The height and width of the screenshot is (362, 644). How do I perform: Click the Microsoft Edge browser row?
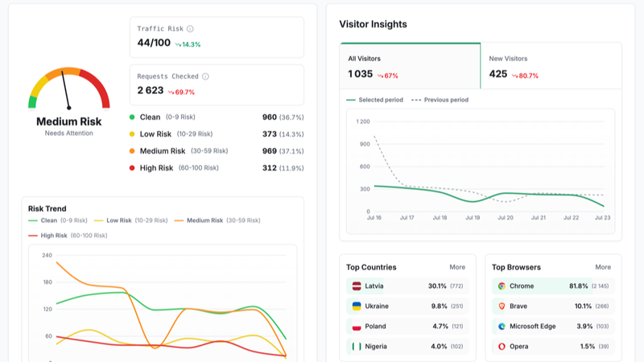coord(553,327)
